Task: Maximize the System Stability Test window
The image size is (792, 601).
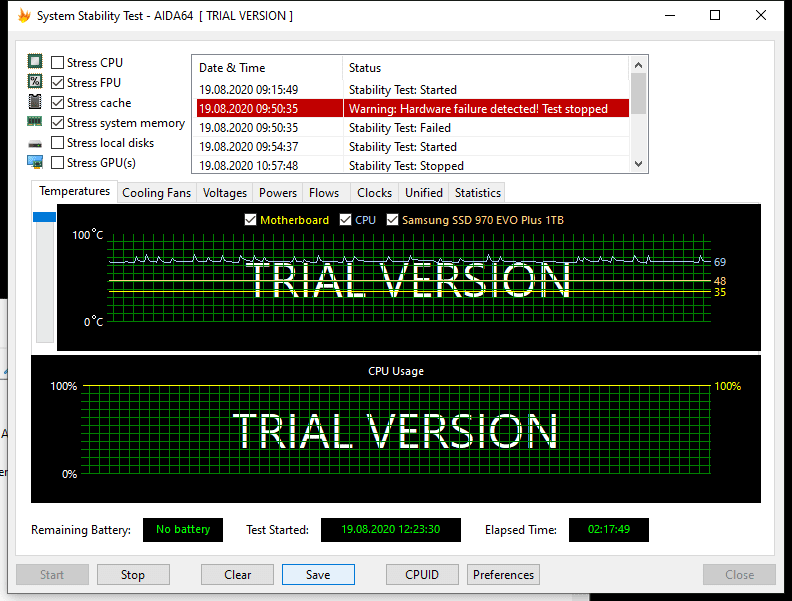Action: (715, 15)
